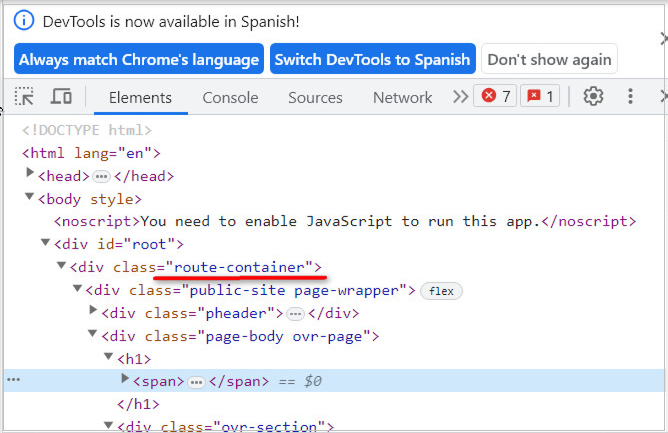Click the flex badge on page-wrapper div

441,291
